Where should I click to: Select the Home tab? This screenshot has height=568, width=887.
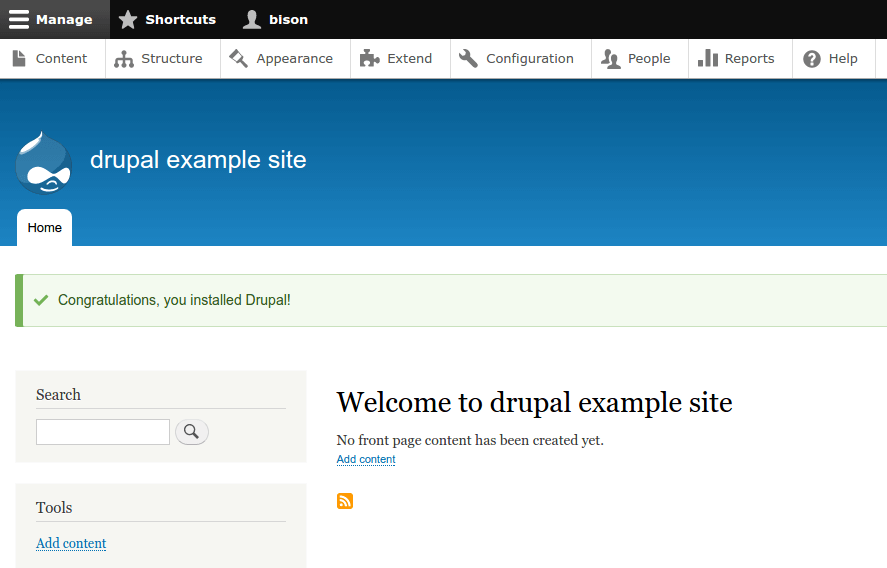45,228
